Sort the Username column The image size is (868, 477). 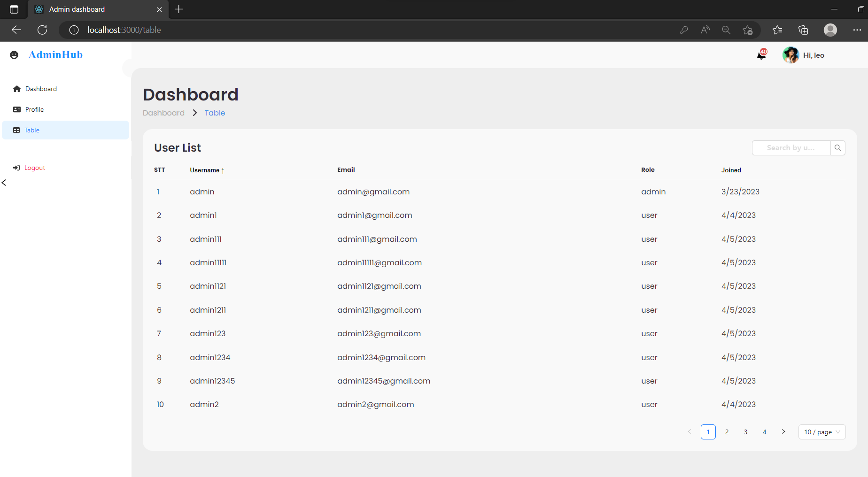tap(207, 170)
